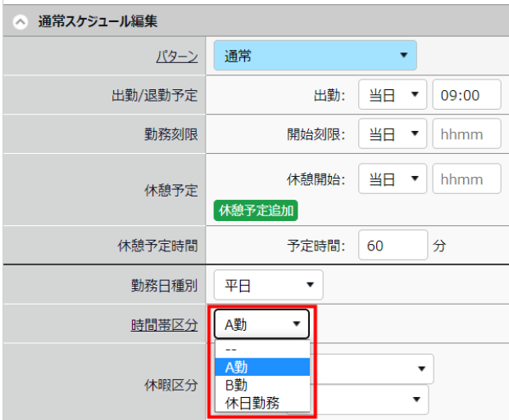Open the 出勤 day dropdown set to 当日
Image resolution: width=509 pixels, height=420 pixels.
coord(392,95)
